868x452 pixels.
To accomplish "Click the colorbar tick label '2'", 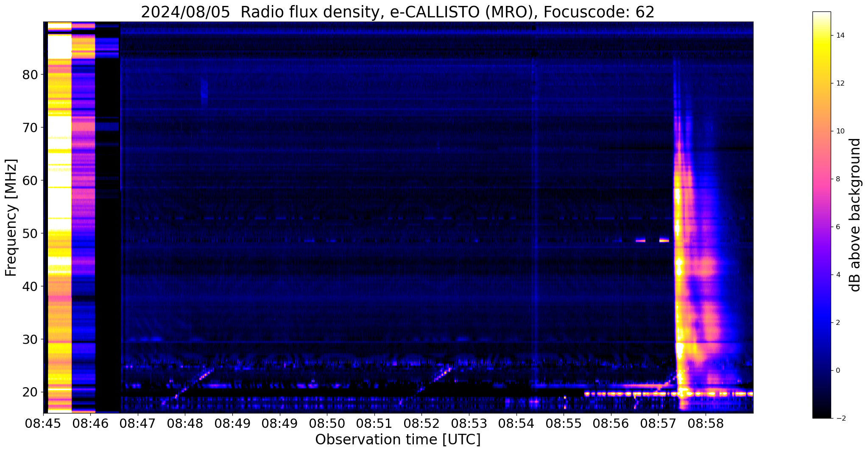I will point(837,323).
